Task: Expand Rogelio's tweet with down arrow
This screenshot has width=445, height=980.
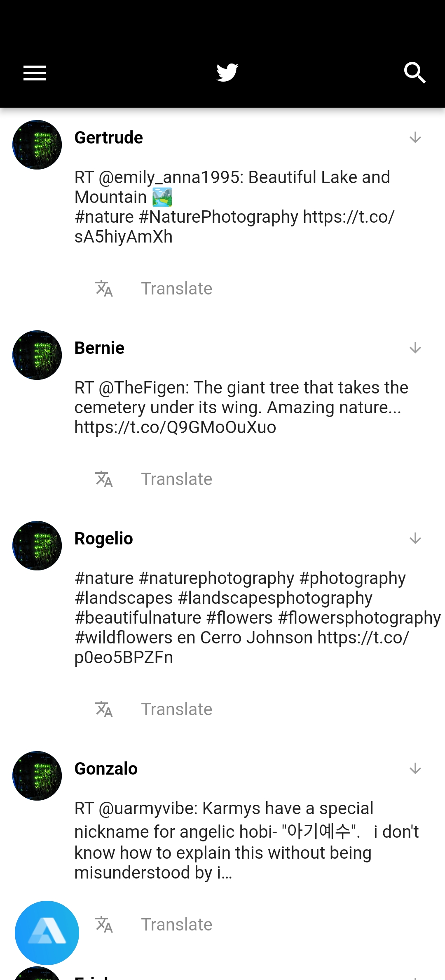Action: click(x=415, y=538)
